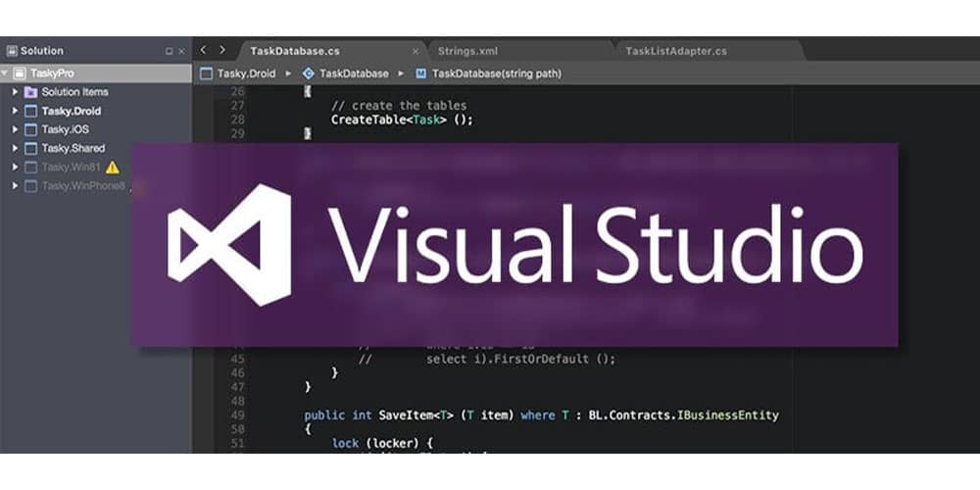Click the Tasky.Droid project icon in tree
The height and width of the screenshot is (490, 980).
pos(30,112)
